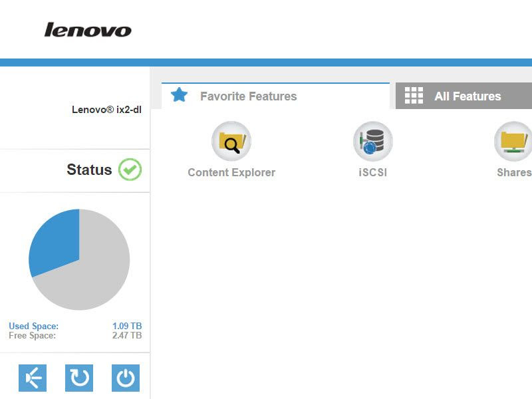The image size is (532, 399).
Task: Click the power shutdown button
Action: (126, 378)
